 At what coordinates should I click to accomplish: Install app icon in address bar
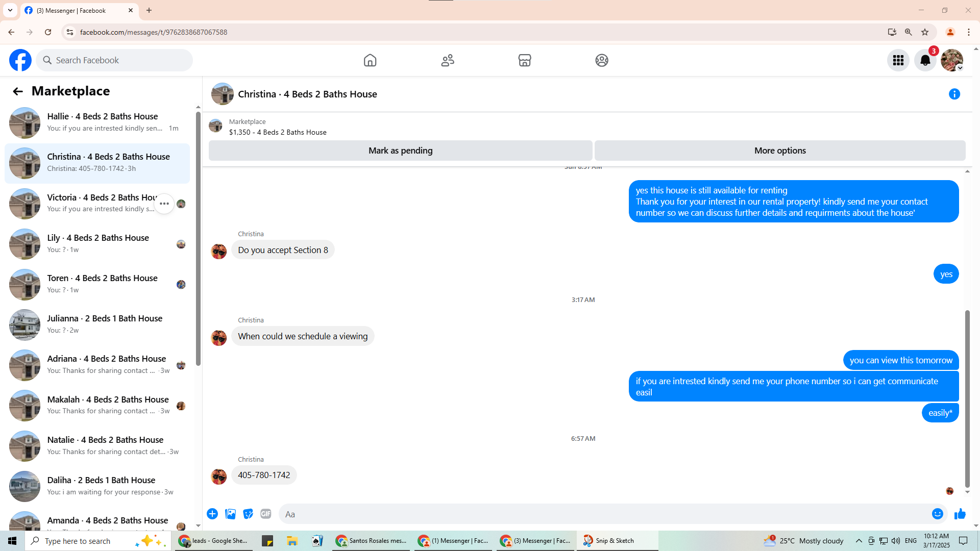(892, 32)
